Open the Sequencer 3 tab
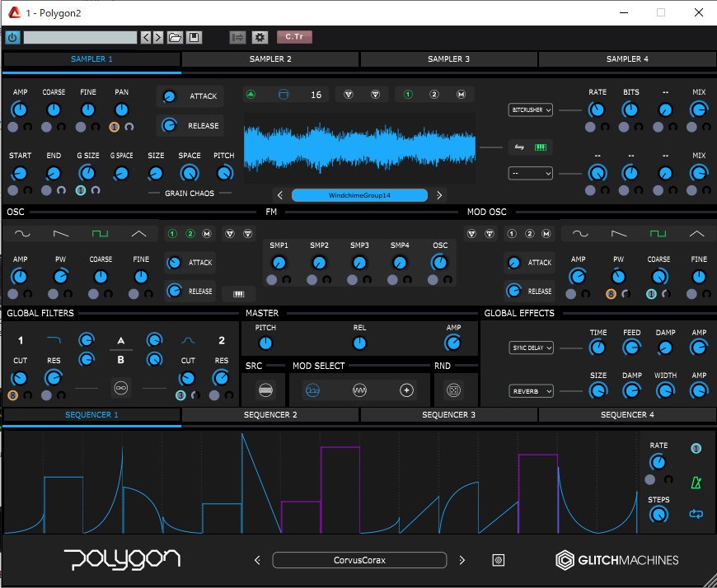 448,415
